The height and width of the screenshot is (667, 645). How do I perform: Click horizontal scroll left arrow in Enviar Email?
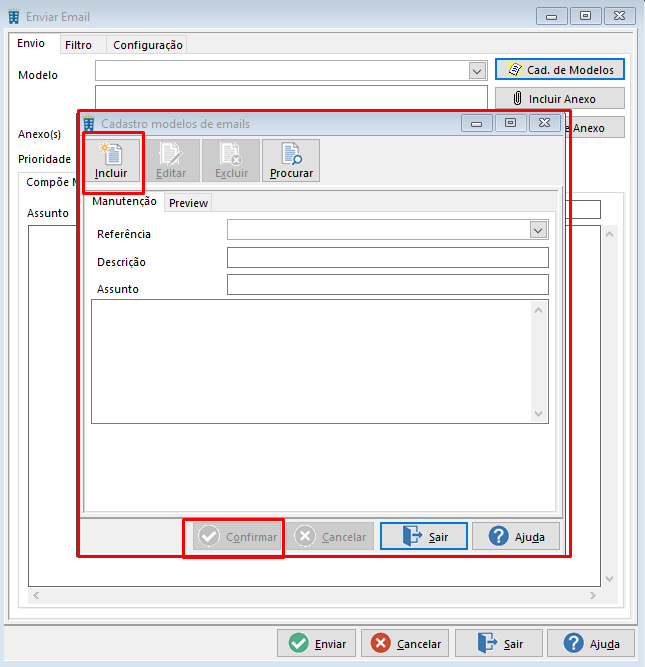pos(36,596)
